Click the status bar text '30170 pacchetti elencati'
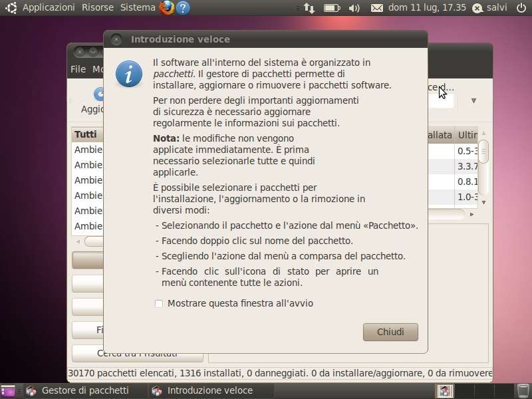Image resolution: width=532 pixels, height=399 pixels. point(121,373)
